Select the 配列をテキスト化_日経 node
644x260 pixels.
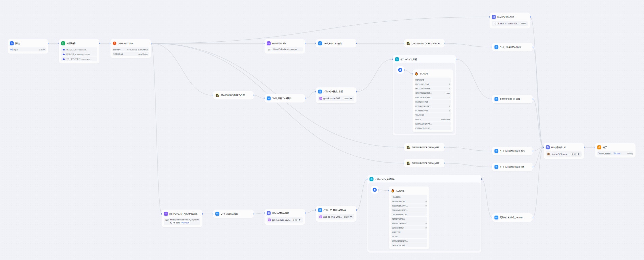(512, 99)
